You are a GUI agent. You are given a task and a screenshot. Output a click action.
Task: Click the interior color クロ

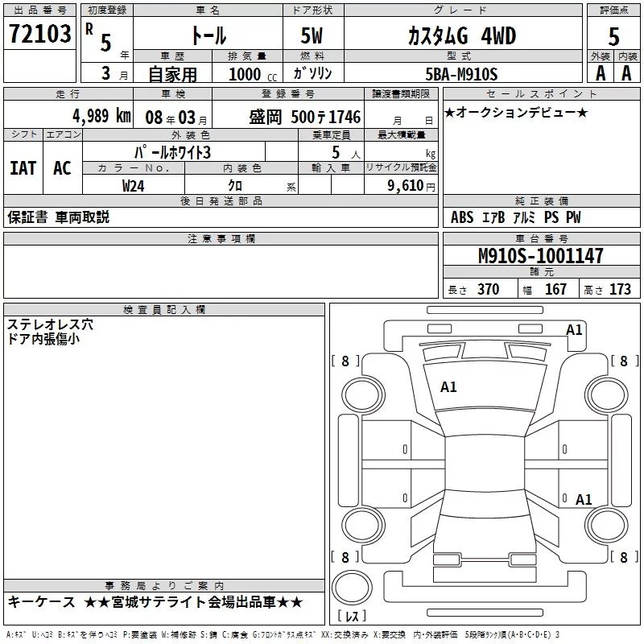(x=235, y=186)
